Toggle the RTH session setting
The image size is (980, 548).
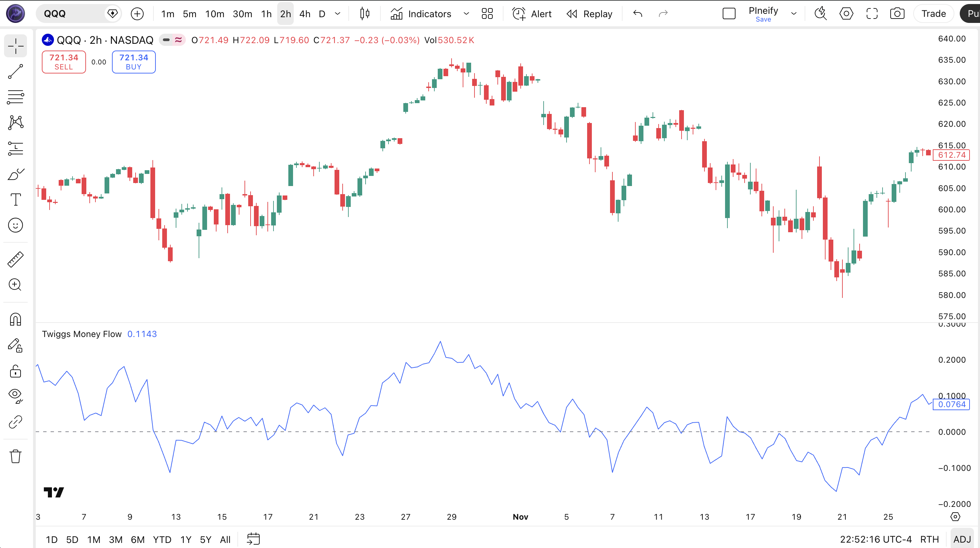click(x=929, y=539)
